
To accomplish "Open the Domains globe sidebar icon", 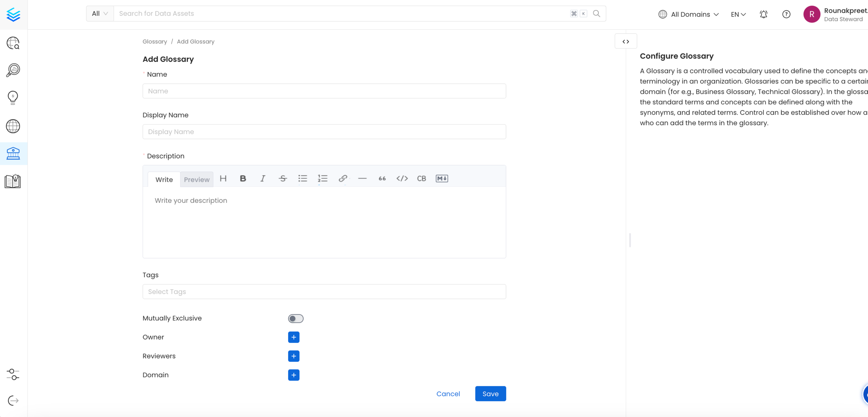I will [13, 126].
